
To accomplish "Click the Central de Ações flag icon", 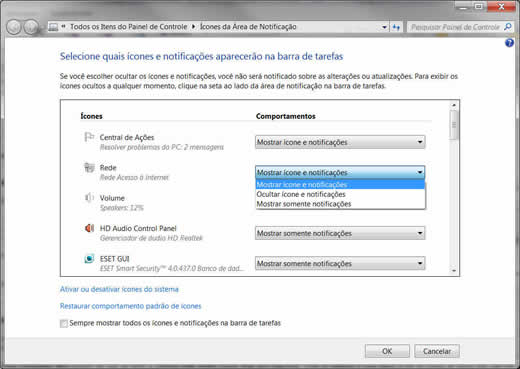I will (89, 137).
